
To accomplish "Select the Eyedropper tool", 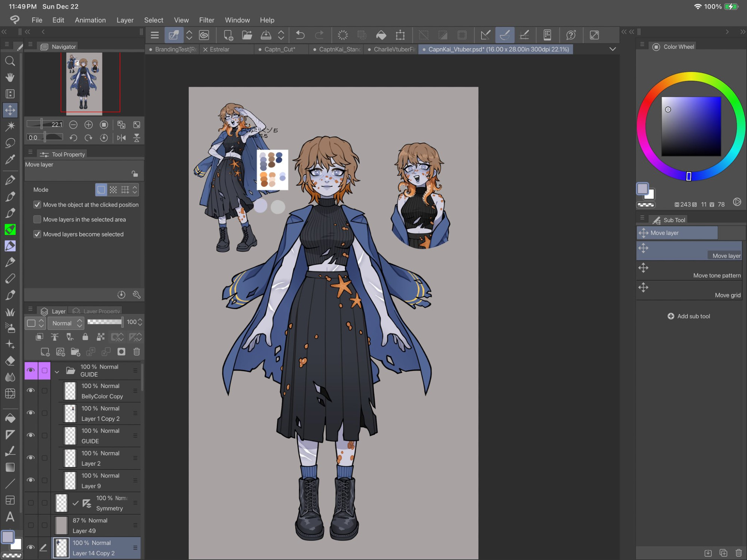I will (x=10, y=159).
